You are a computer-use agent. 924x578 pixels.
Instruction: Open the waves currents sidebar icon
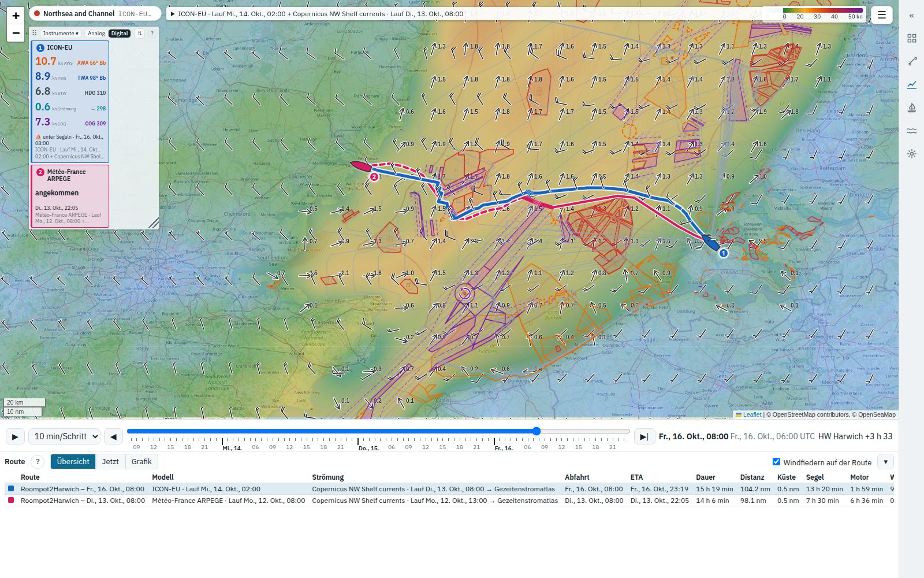pos(912,131)
